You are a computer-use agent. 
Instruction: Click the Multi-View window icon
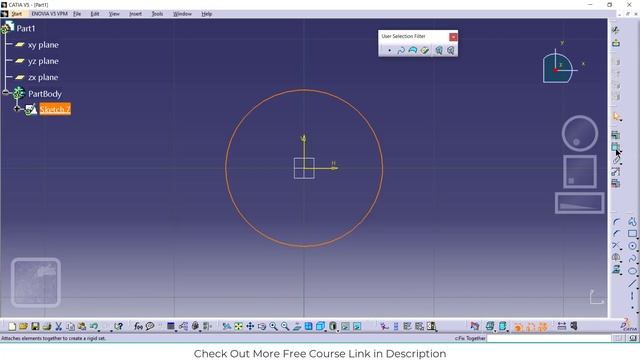(309, 326)
